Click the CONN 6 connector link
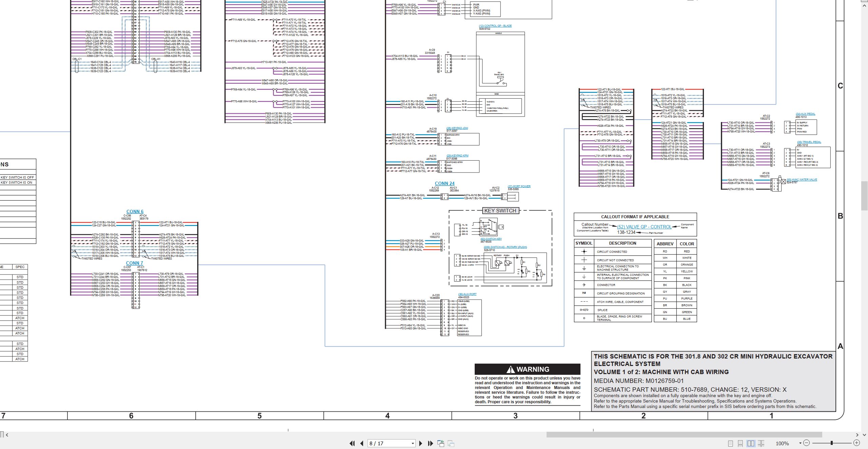This screenshot has width=868, height=449. 135,211
